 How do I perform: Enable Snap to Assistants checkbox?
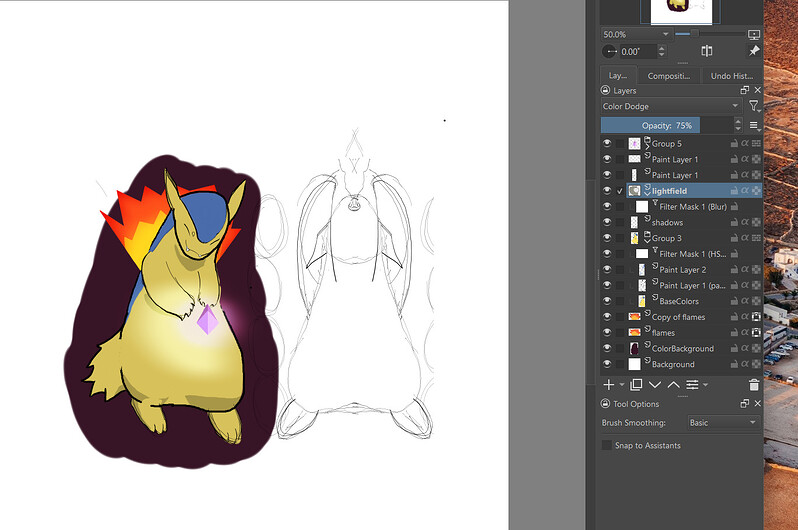[x=607, y=445]
